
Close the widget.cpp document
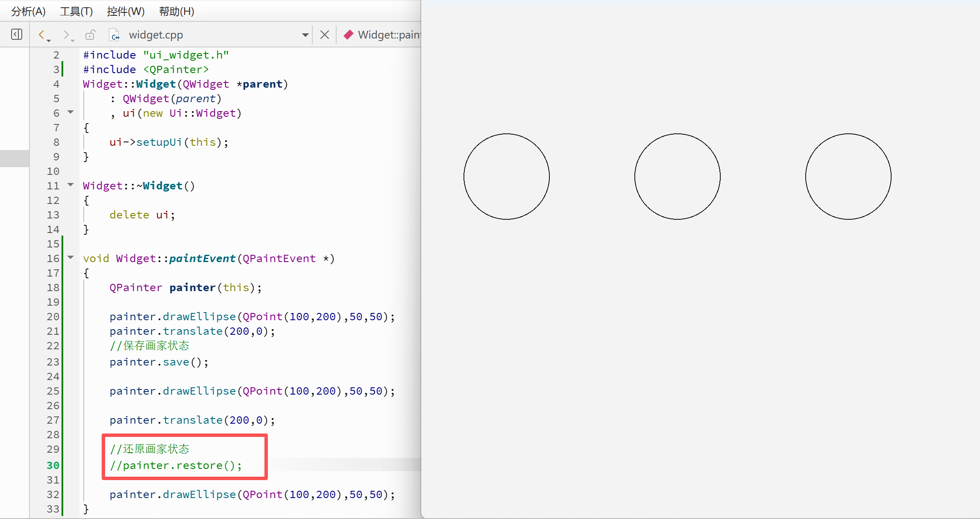pyautogui.click(x=325, y=35)
